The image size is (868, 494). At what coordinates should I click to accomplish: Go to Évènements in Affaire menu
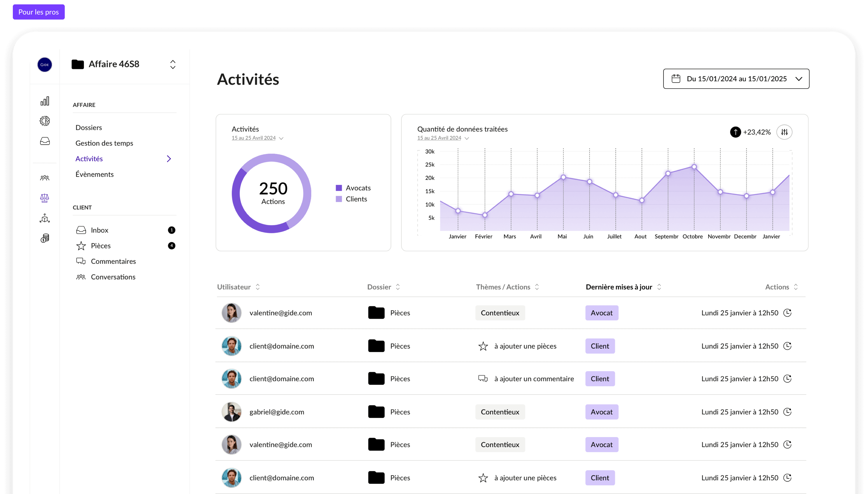(x=94, y=174)
